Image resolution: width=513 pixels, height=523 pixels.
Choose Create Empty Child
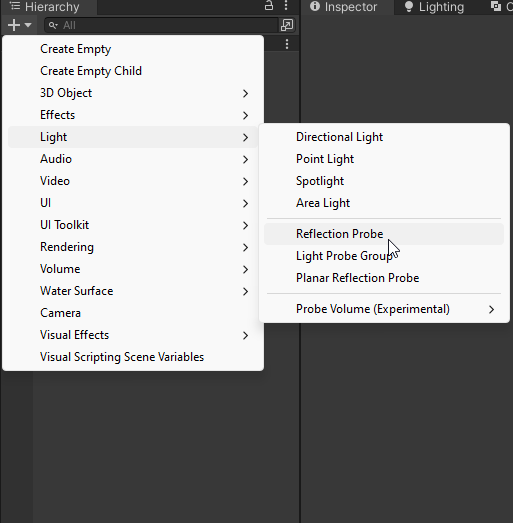[x=133, y=71]
